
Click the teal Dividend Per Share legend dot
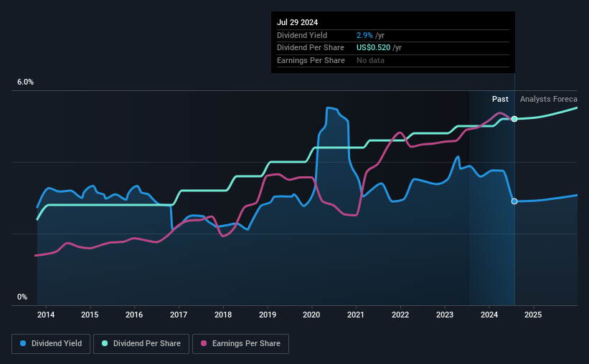point(105,343)
